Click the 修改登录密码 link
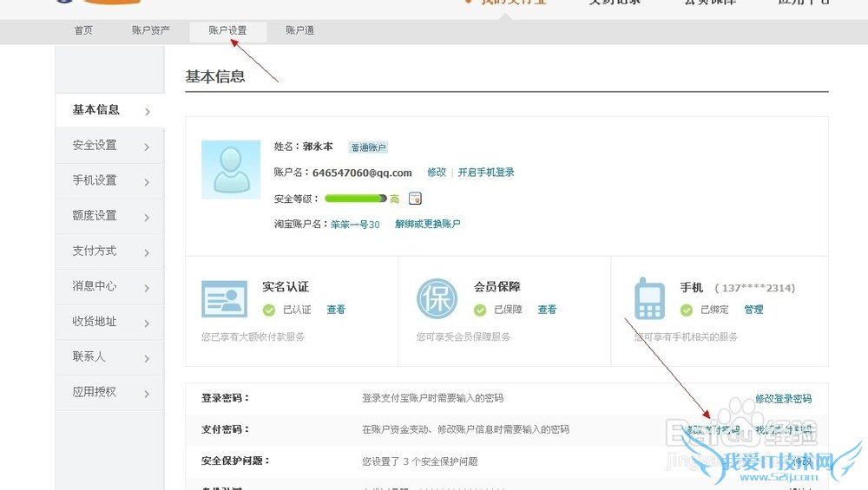 point(783,399)
